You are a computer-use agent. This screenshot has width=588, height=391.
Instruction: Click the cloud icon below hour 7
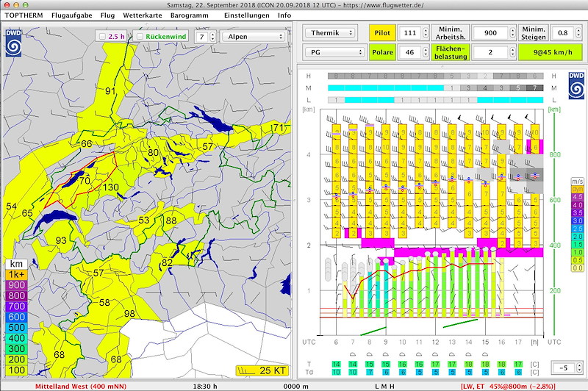tap(353, 354)
